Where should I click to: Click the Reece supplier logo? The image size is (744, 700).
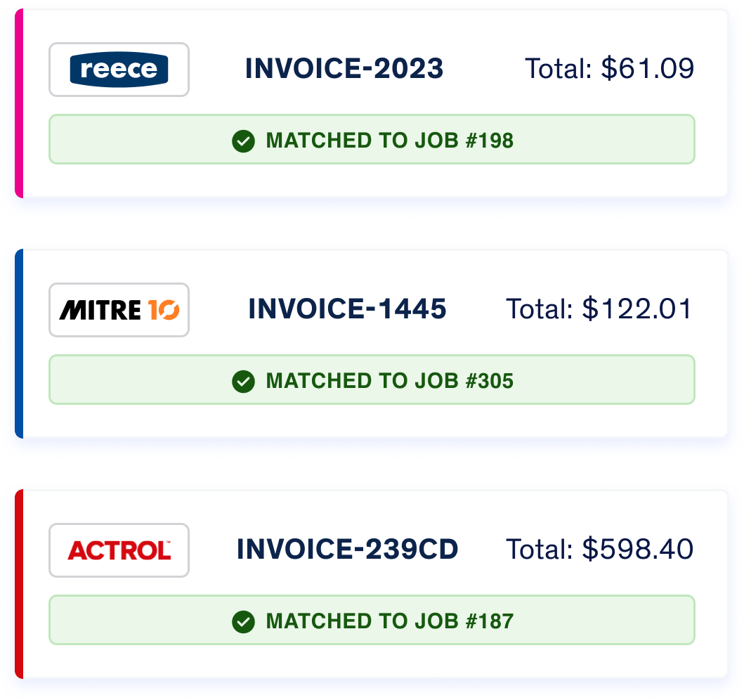119,70
